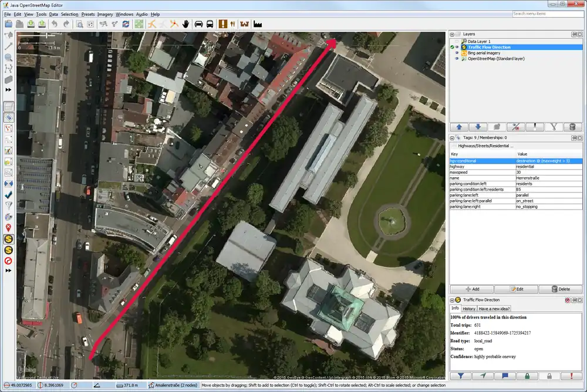Move layer up with blue up arrow
Image resolution: width=587 pixels, height=392 pixels.
pos(458,127)
